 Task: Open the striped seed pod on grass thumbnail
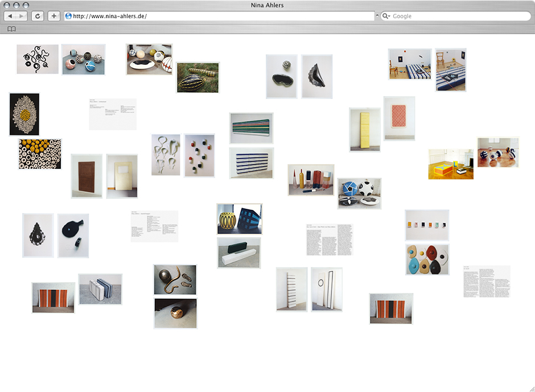click(x=197, y=77)
